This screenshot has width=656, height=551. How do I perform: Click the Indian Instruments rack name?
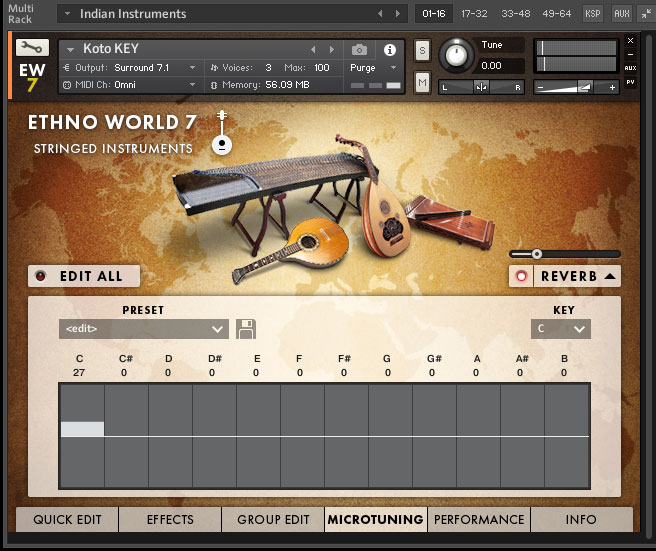(133, 14)
